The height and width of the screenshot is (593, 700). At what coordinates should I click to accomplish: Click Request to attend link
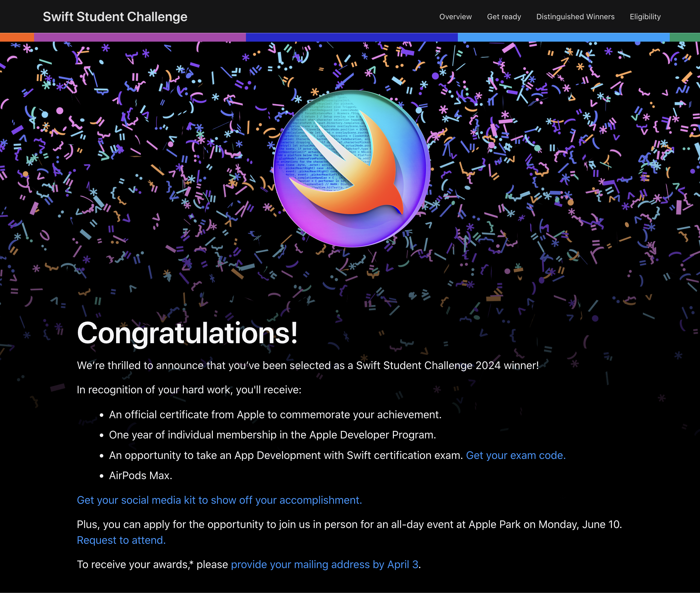pos(121,540)
